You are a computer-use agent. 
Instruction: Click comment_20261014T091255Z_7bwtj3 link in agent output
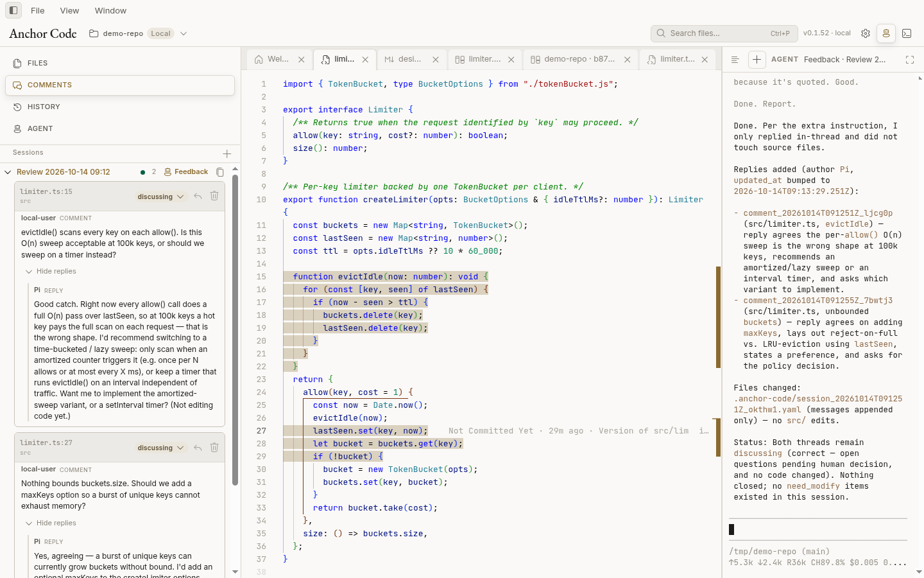click(818, 301)
